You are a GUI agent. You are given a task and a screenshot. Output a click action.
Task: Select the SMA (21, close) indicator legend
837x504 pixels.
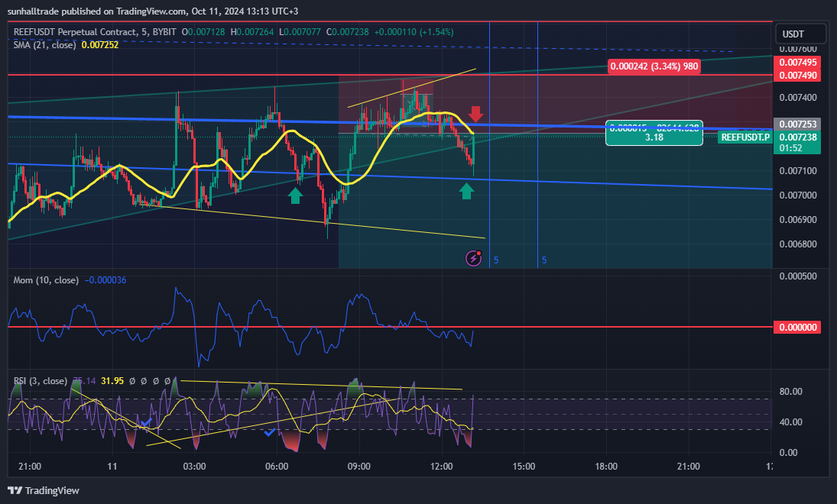pyautogui.click(x=45, y=45)
